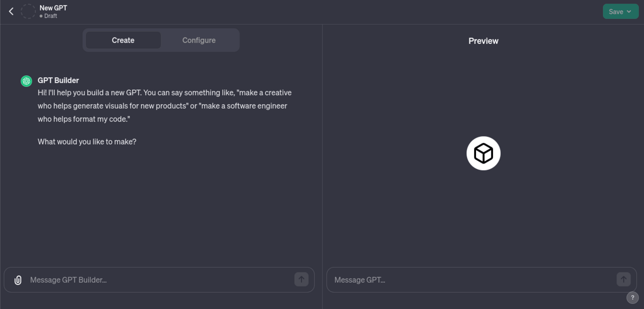
Task: Click the green GPT Builder avatar icon
Action: click(26, 81)
